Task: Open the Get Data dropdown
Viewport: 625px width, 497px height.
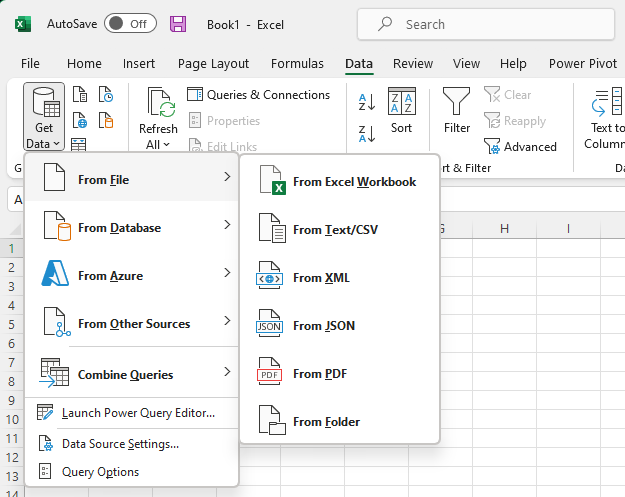Action: (44, 118)
